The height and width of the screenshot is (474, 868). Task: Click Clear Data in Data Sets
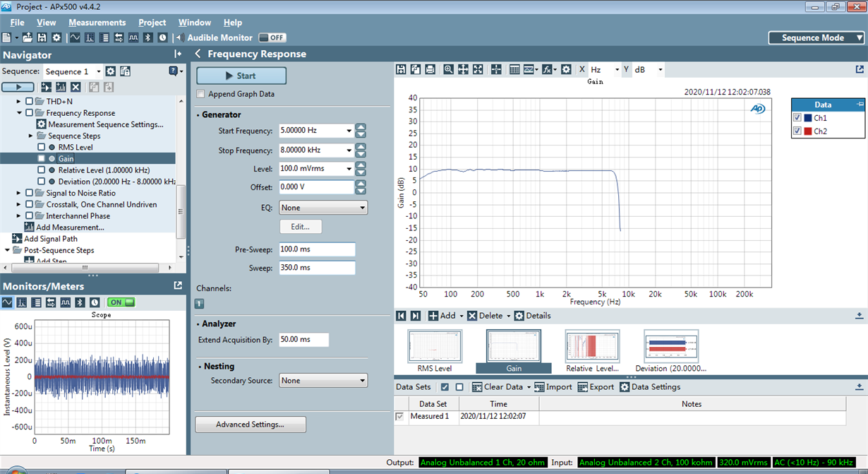(498, 387)
